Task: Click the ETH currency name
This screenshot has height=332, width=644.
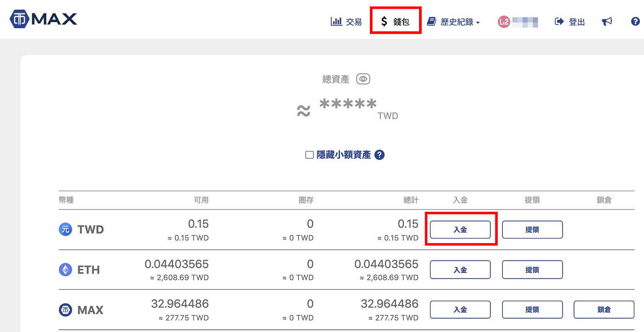Action: pos(88,269)
